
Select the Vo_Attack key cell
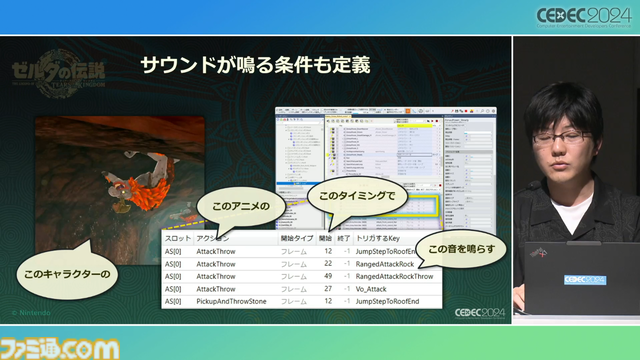point(371,289)
